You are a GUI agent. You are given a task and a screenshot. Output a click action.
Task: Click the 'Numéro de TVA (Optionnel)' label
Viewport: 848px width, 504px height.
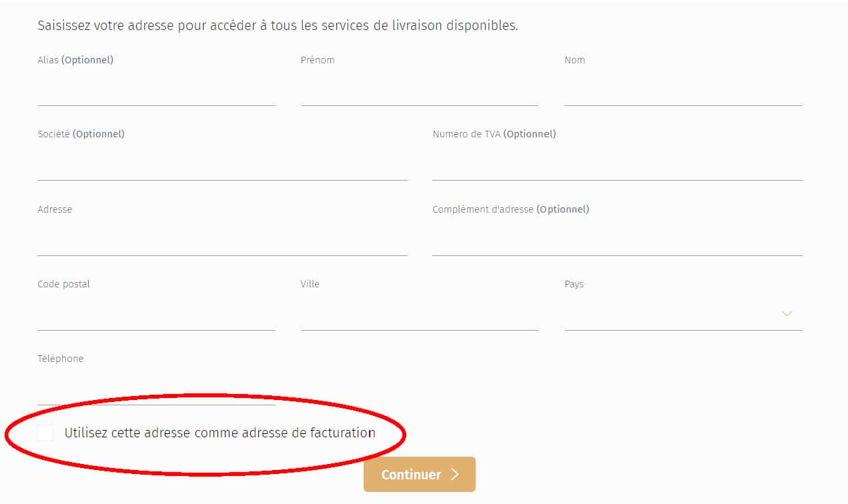(494, 134)
